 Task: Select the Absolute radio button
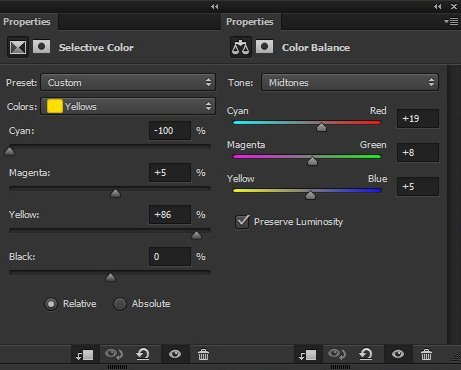point(120,304)
